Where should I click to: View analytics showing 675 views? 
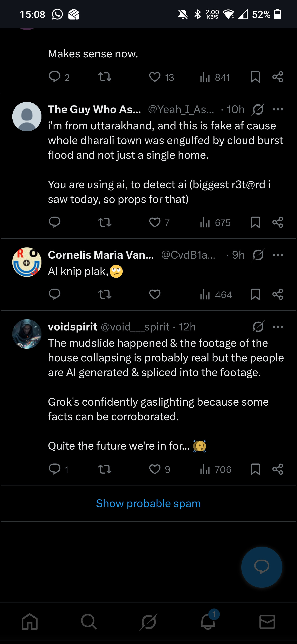215,223
